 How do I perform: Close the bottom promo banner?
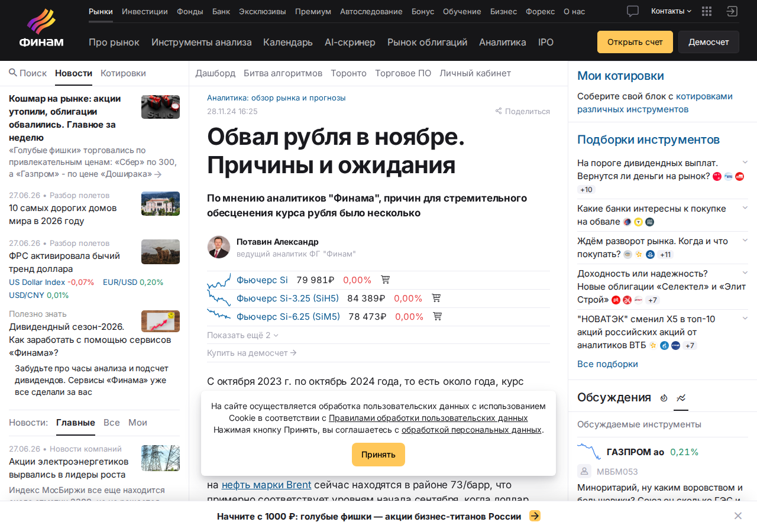[x=738, y=516]
